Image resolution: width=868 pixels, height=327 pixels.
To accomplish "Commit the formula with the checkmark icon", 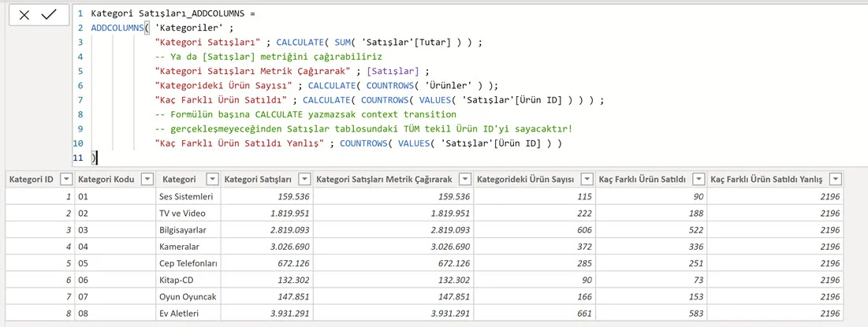I will coord(49,15).
